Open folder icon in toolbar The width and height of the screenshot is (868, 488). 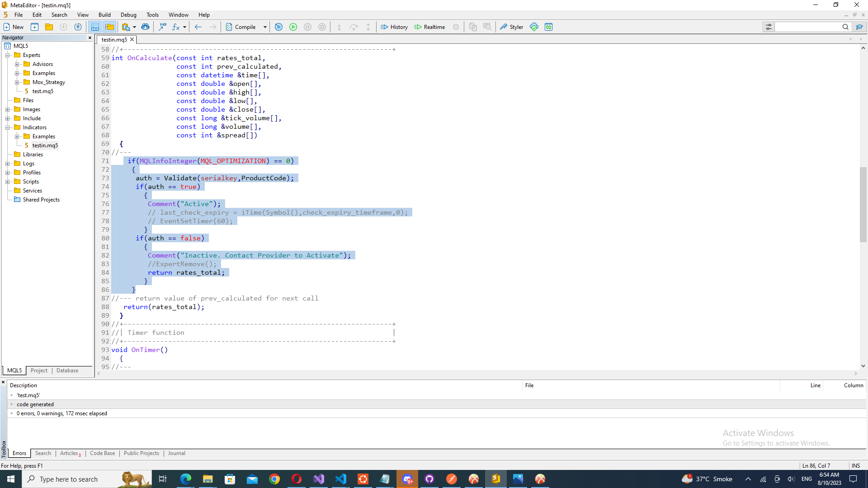49,27
